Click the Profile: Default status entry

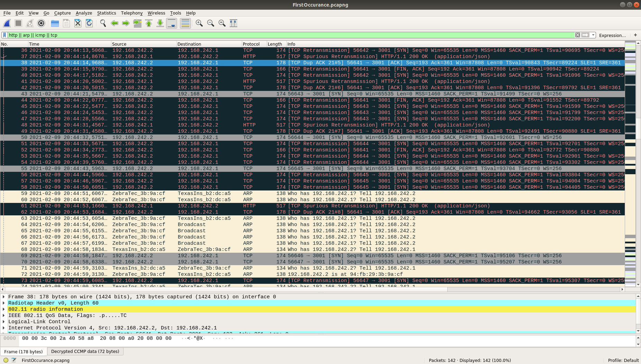click(623, 360)
